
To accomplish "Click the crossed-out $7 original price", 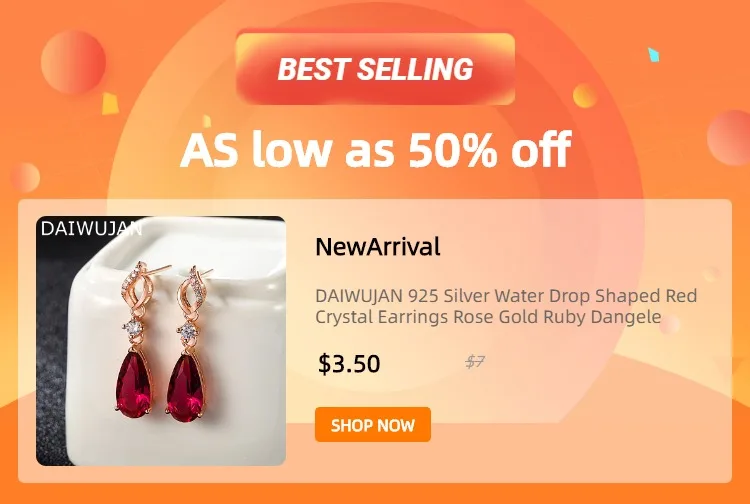I will point(475,361).
